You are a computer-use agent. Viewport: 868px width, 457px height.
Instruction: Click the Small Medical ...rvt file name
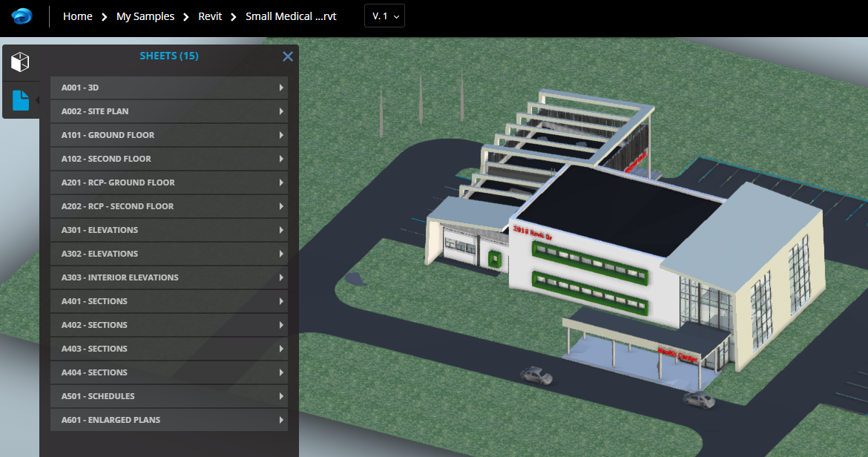pos(291,16)
